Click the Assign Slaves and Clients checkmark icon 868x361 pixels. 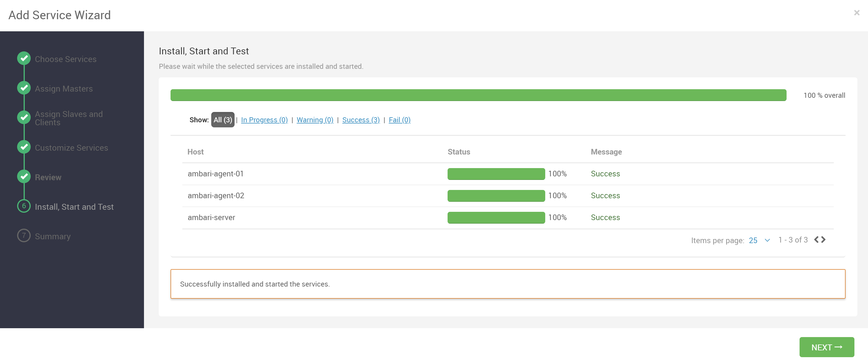point(24,117)
